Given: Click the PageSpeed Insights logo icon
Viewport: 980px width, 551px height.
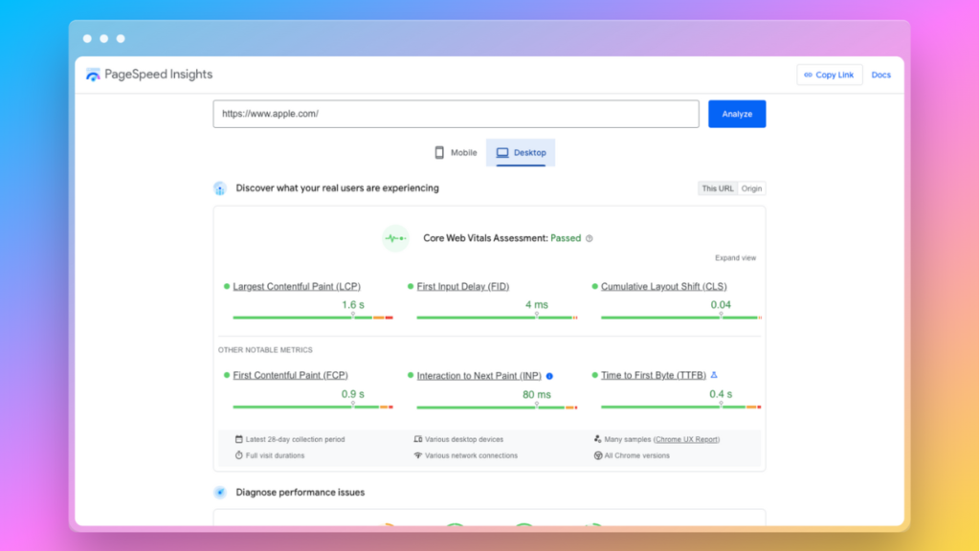Looking at the screenshot, I should click(93, 75).
